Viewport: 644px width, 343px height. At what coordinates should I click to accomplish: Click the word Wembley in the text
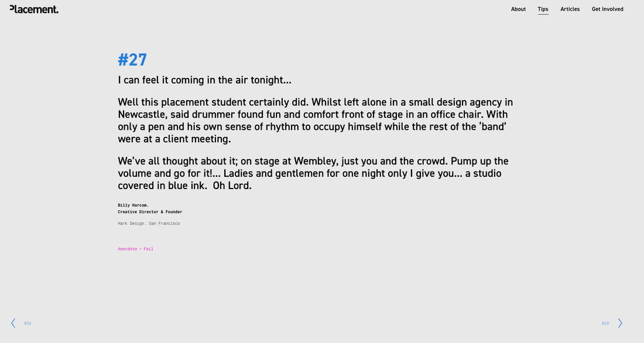click(316, 161)
